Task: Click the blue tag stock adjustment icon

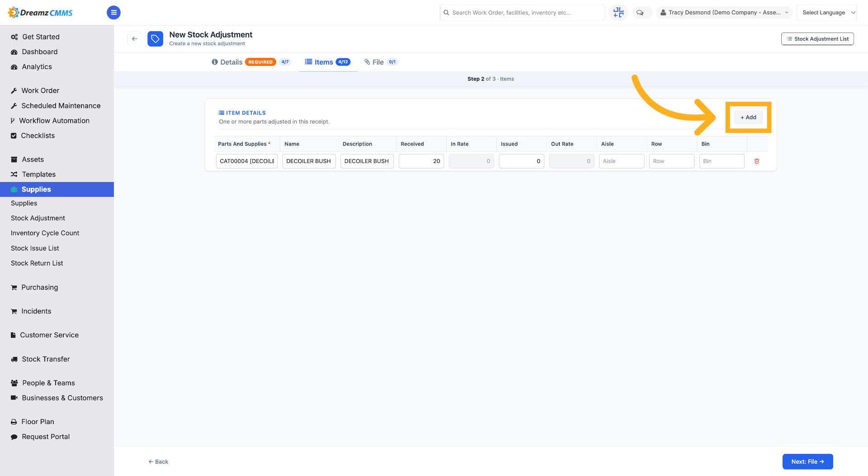Action: (155, 39)
